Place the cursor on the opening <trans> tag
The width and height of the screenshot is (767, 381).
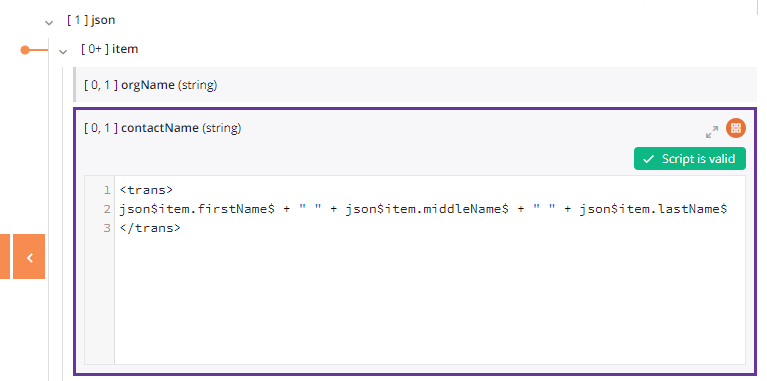tap(146, 190)
